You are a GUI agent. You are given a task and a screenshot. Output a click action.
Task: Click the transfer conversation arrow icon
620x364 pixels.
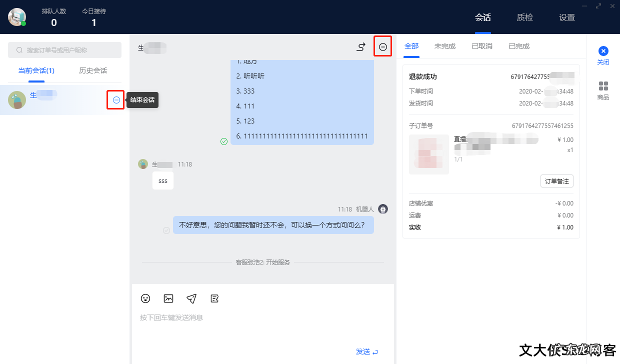pos(361,46)
